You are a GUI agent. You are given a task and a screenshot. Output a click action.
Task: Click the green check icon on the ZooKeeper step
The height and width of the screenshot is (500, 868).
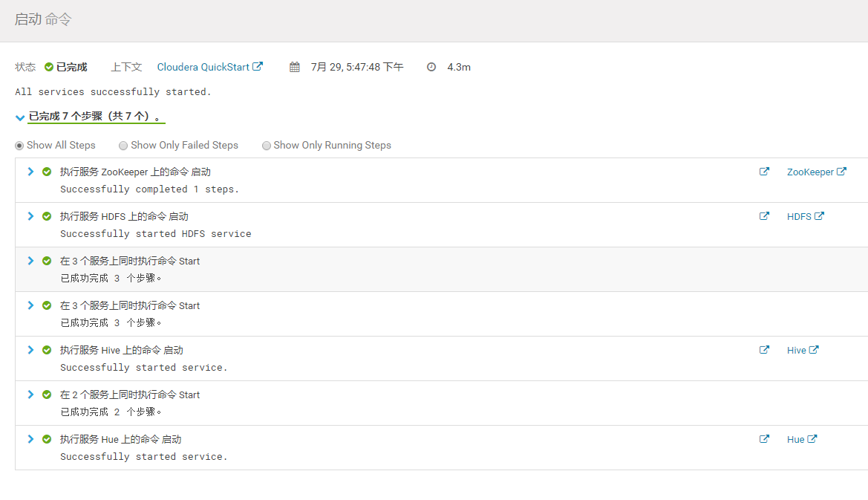tap(47, 172)
